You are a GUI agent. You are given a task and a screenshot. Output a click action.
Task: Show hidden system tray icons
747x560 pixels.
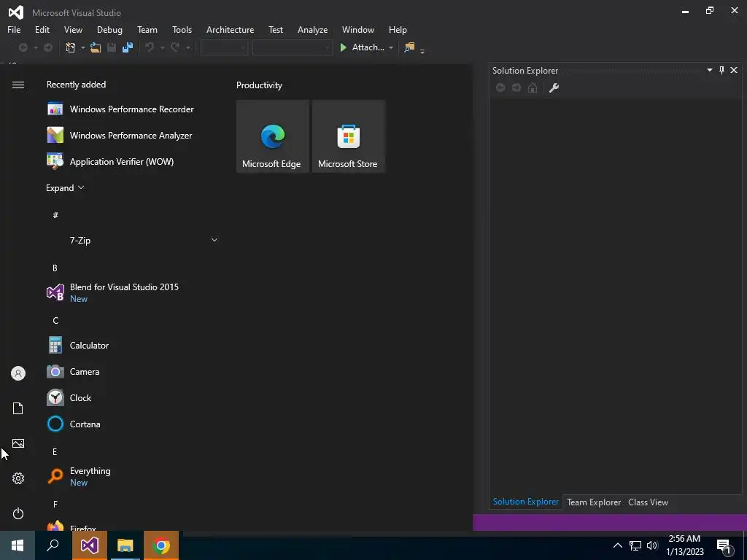tap(617, 545)
